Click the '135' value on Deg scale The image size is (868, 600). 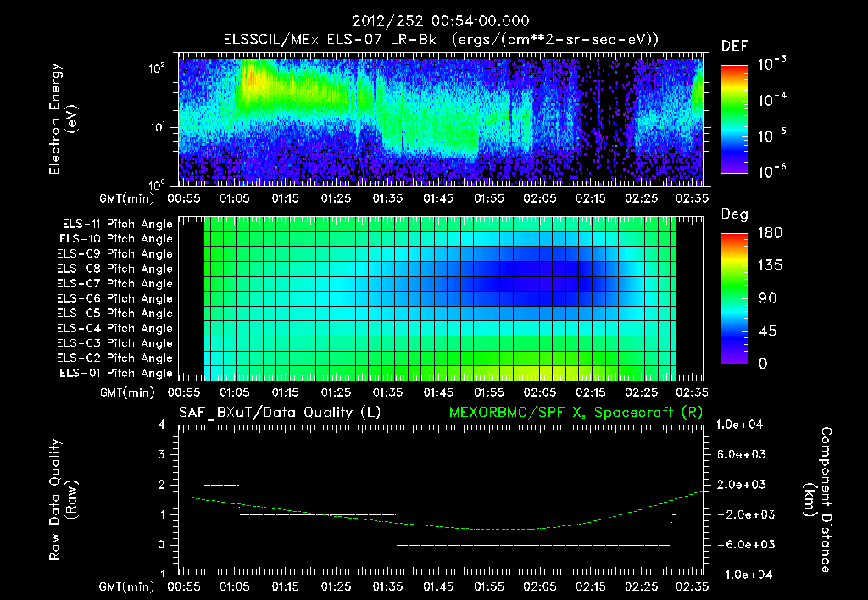pyautogui.click(x=770, y=266)
